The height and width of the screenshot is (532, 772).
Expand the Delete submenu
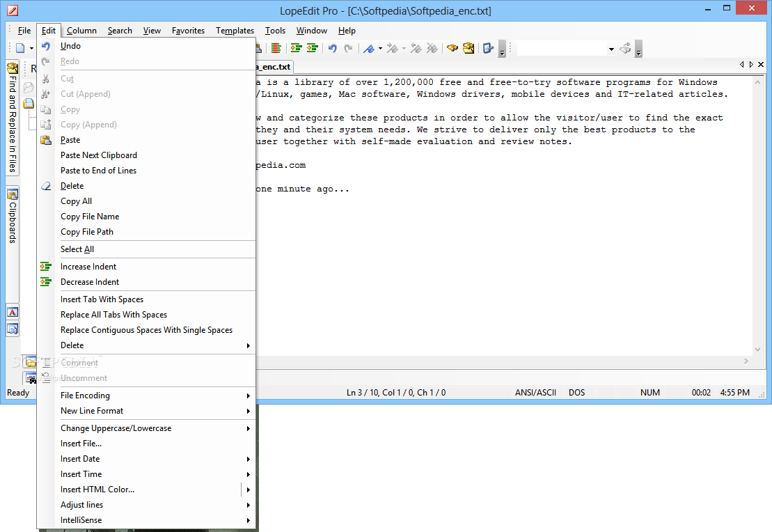coord(146,345)
